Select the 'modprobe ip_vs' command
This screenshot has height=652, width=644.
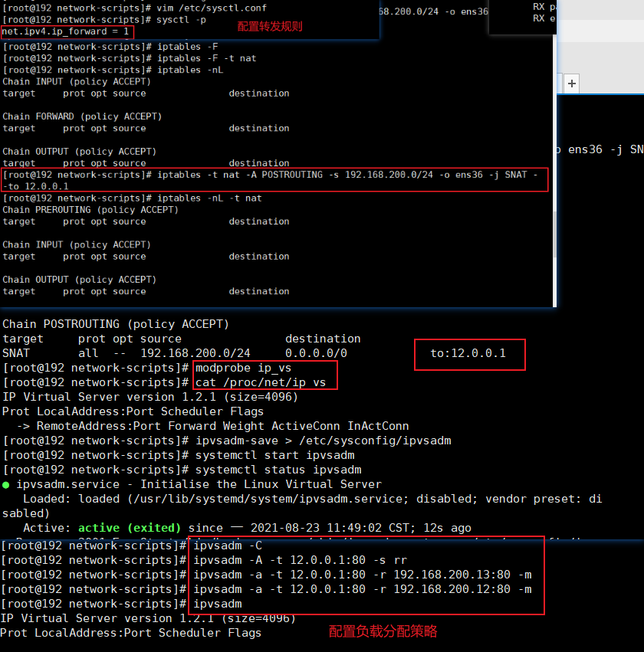tap(243, 368)
